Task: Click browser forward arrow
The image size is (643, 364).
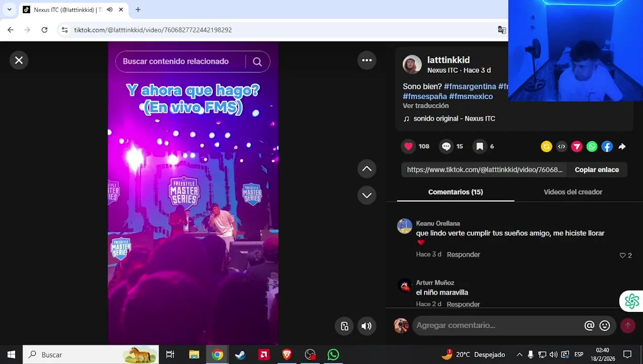Action: point(27,30)
